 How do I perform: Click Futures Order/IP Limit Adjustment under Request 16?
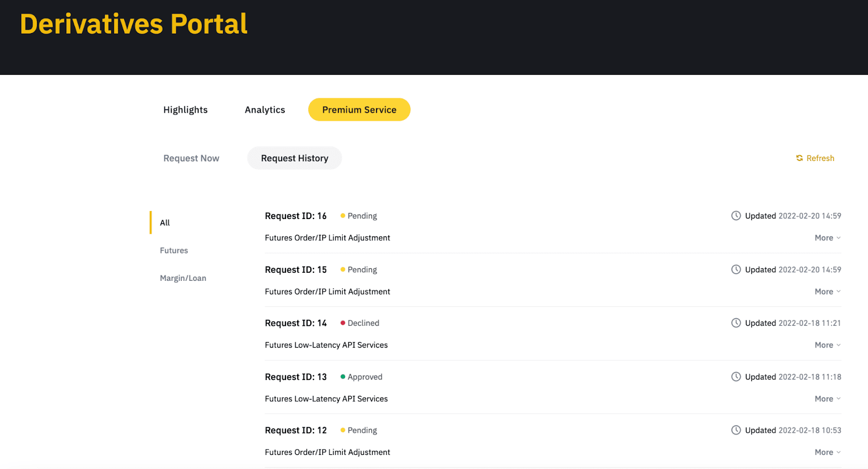click(x=328, y=238)
